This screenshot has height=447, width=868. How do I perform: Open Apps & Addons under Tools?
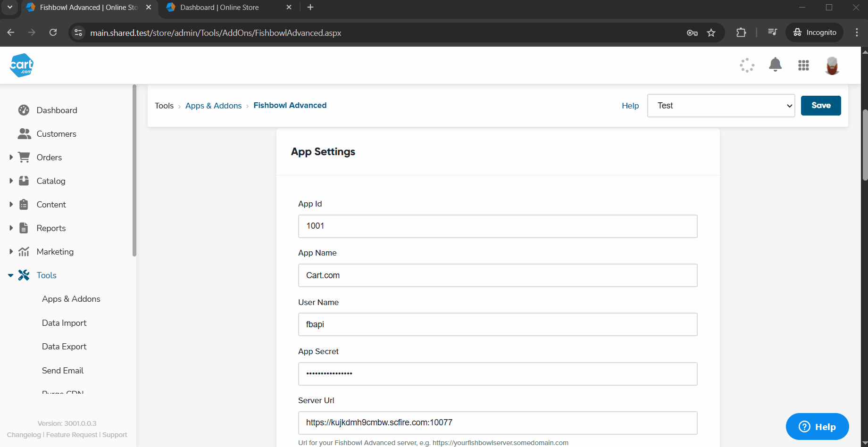tap(71, 298)
